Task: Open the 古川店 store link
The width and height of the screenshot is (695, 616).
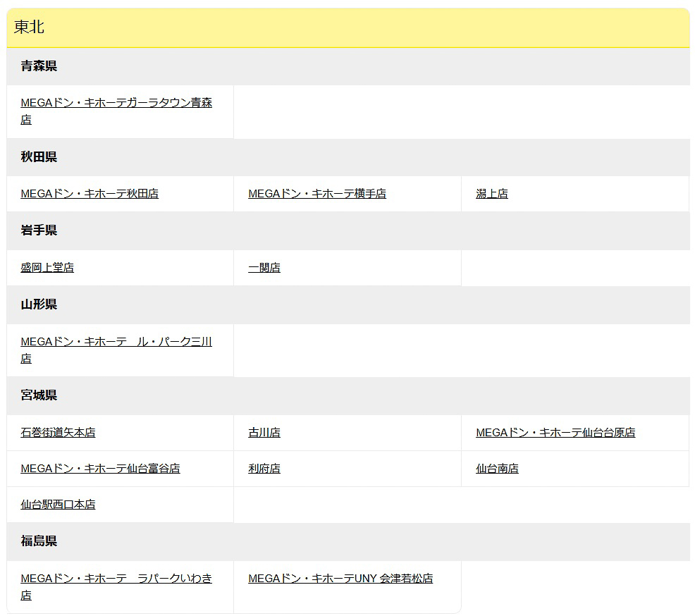Action: pyautogui.click(x=264, y=433)
